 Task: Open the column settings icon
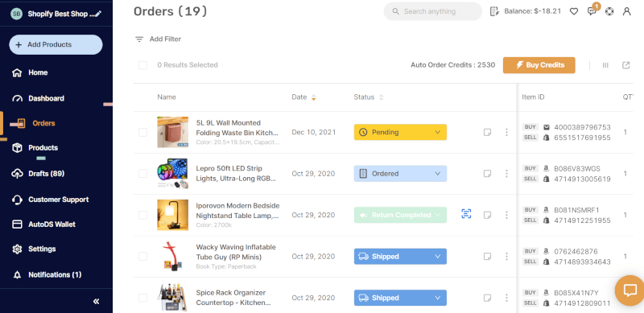click(605, 65)
